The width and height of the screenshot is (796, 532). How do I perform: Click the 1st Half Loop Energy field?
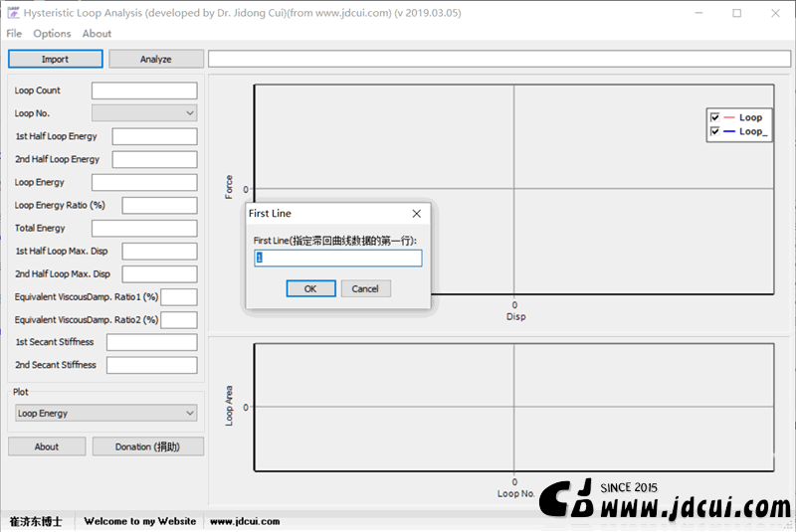[x=154, y=136]
